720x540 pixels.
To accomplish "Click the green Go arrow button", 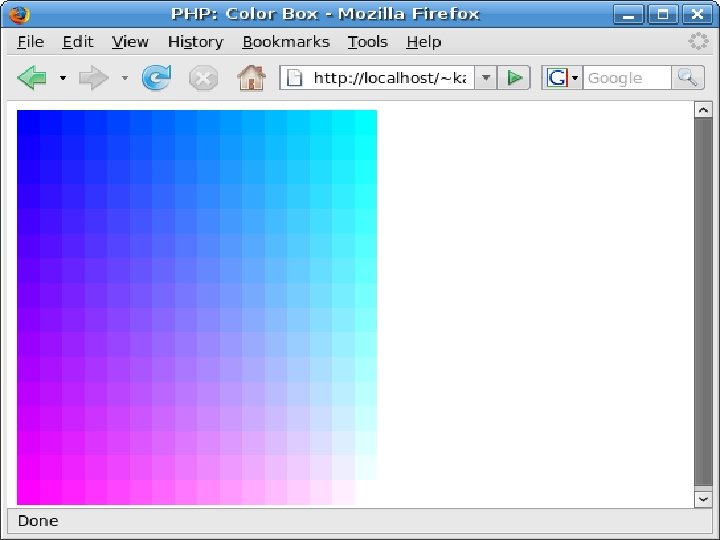I will click(514, 78).
